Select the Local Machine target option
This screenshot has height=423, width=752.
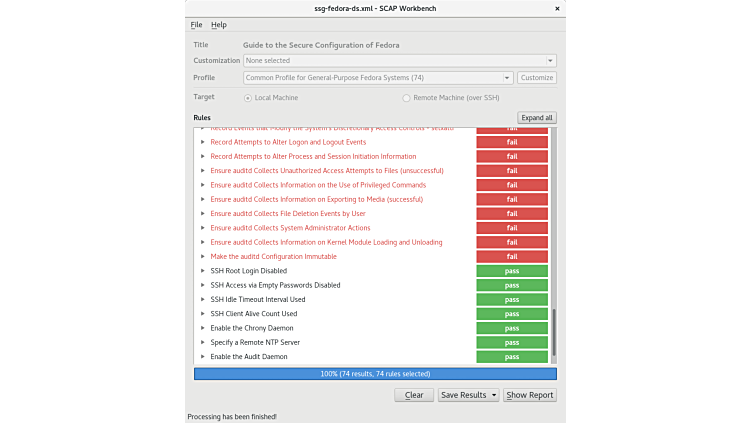[x=248, y=98]
